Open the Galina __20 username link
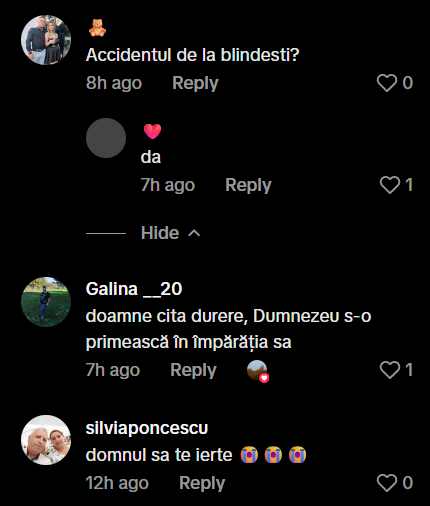The image size is (430, 506). (x=134, y=289)
